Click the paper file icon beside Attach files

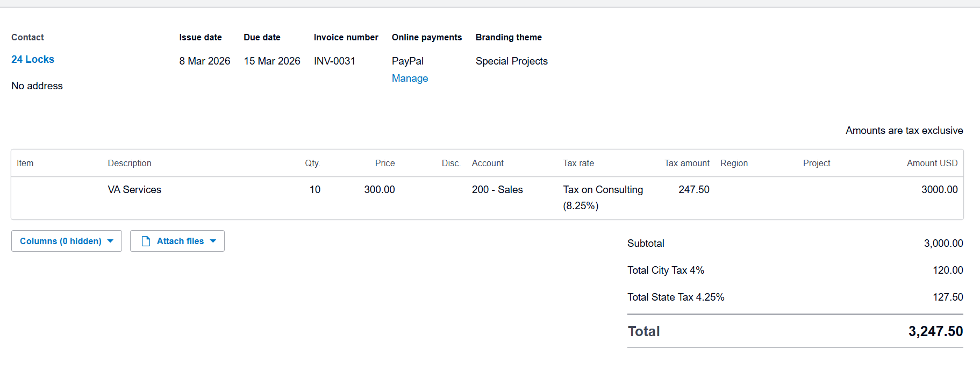coord(146,241)
